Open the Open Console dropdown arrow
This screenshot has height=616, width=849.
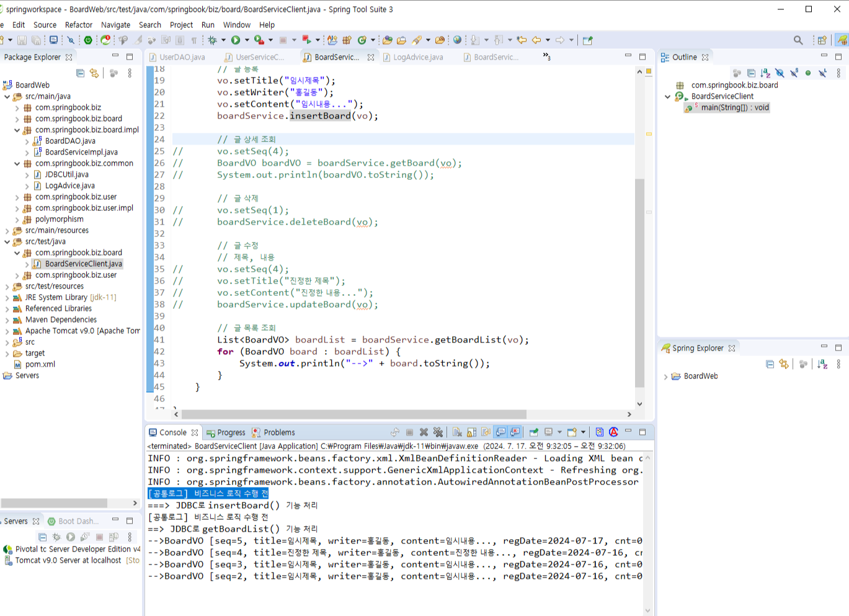point(583,432)
